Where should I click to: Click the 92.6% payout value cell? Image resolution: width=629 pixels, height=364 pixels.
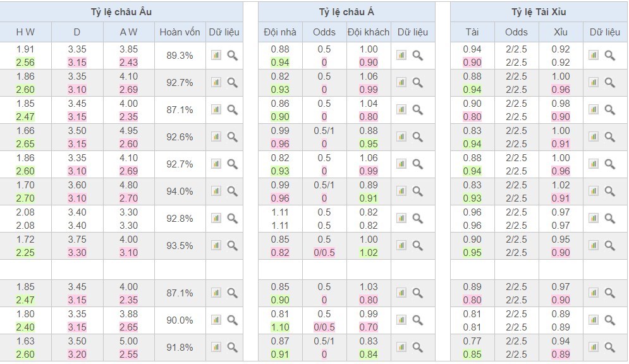coord(180,137)
